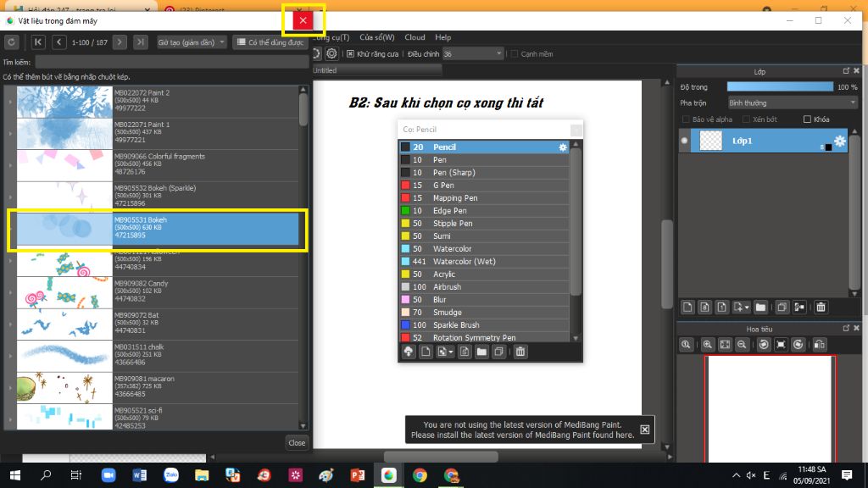Click the Lớp1 layer thumbnail
The width and height of the screenshot is (868, 488).
pyautogui.click(x=711, y=141)
